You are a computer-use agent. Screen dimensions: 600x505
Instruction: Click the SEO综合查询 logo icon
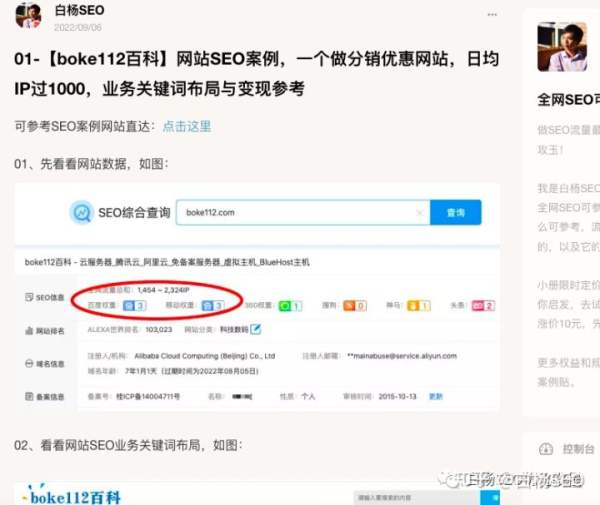tap(82, 212)
